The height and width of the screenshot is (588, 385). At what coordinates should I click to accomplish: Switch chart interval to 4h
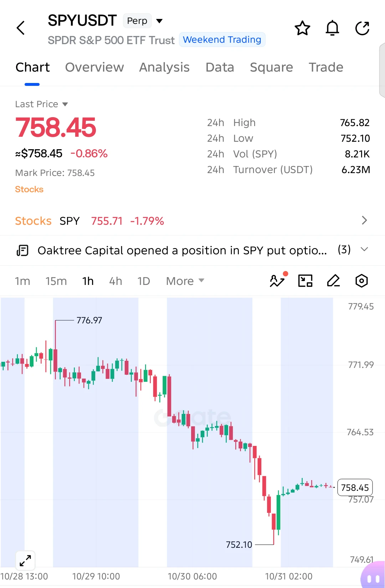(115, 281)
